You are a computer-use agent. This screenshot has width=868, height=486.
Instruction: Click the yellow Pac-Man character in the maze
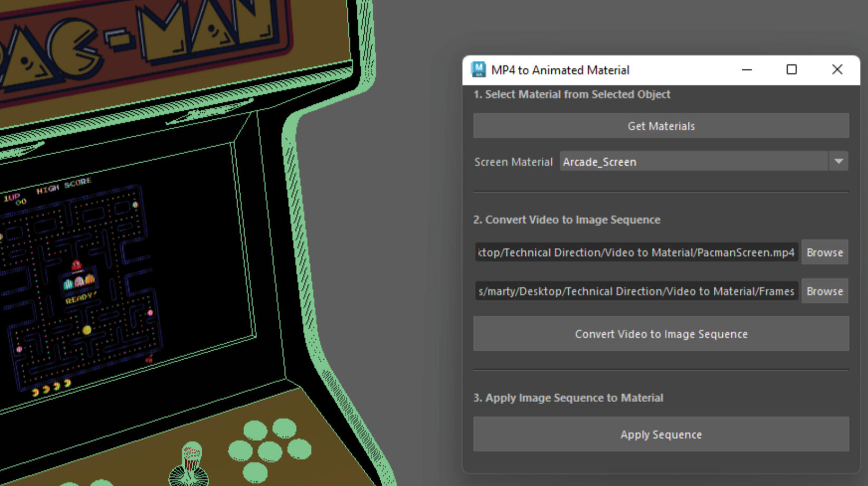click(87, 330)
